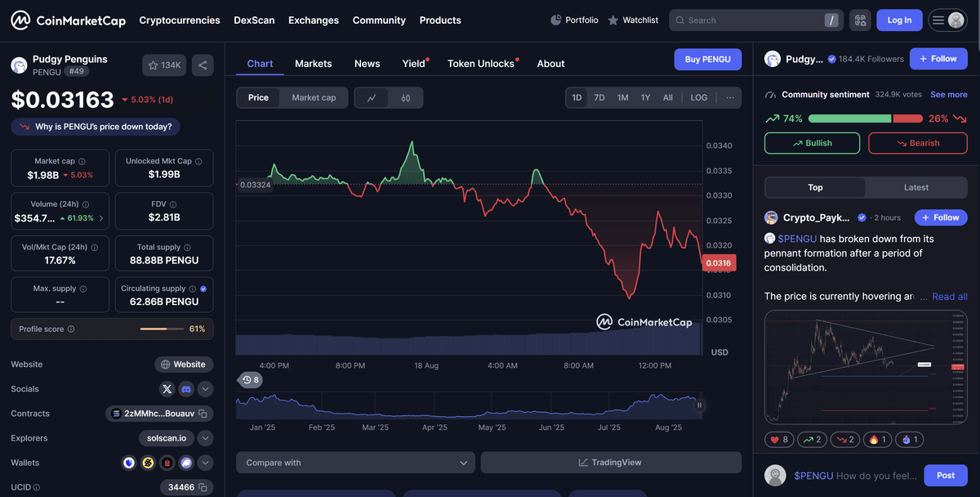Expand the Socials dropdown chevron
980x497 pixels.
point(206,389)
